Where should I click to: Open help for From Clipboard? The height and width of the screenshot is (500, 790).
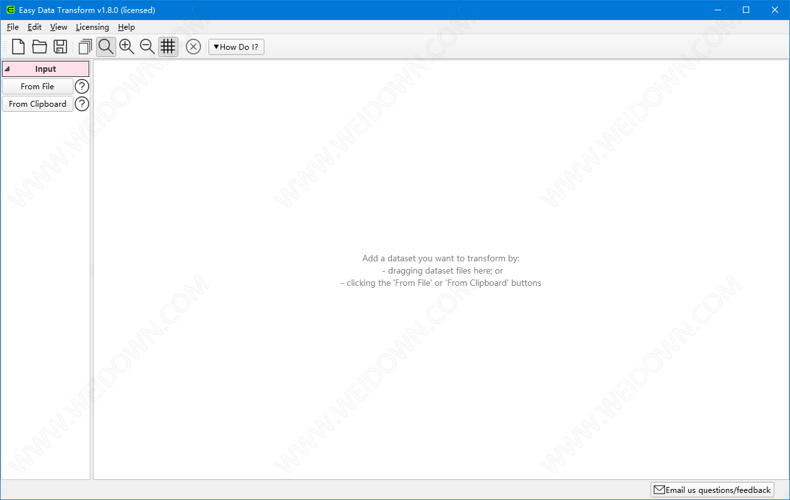point(82,104)
